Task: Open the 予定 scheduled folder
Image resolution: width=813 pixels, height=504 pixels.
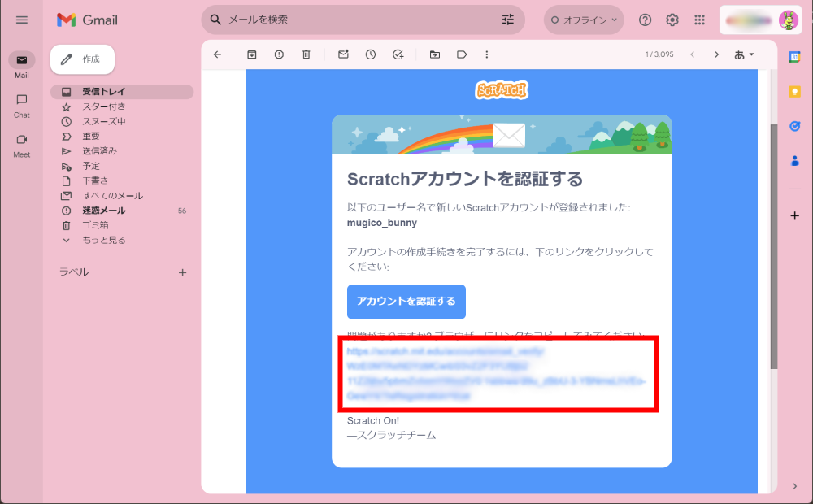Action: [x=122, y=166]
